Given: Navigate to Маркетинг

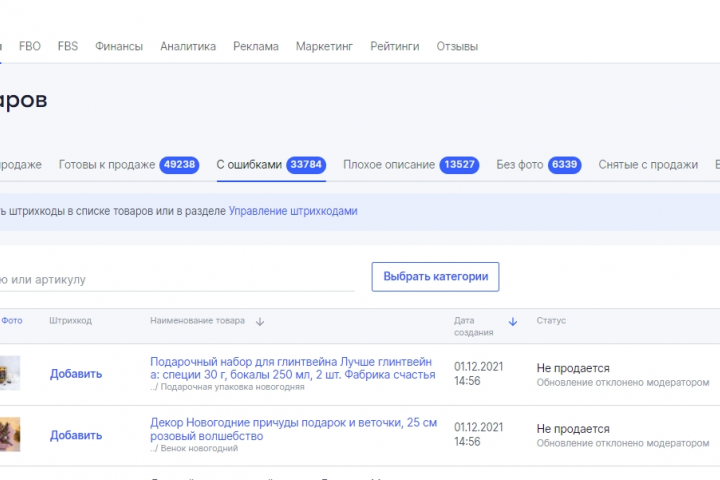Looking at the screenshot, I should [x=324, y=46].
